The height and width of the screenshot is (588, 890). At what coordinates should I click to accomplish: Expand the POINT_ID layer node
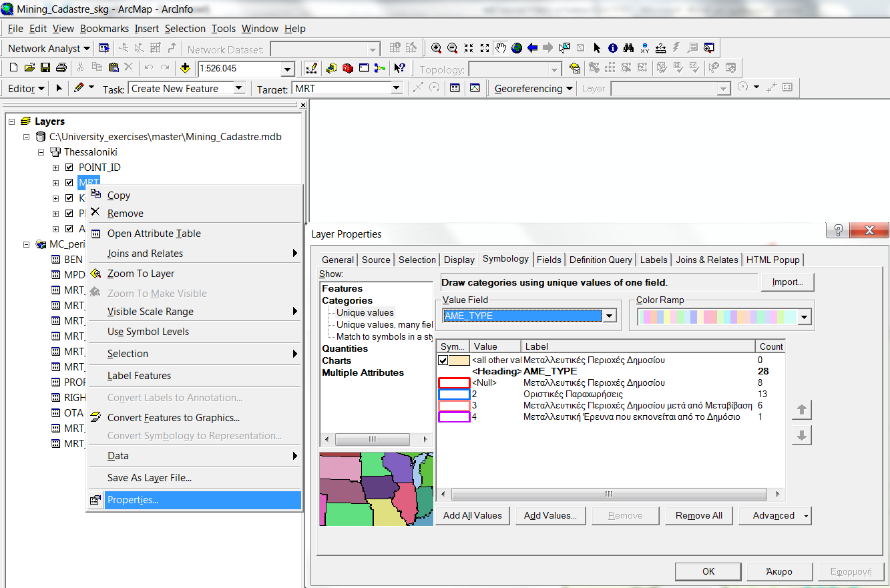[x=56, y=168]
